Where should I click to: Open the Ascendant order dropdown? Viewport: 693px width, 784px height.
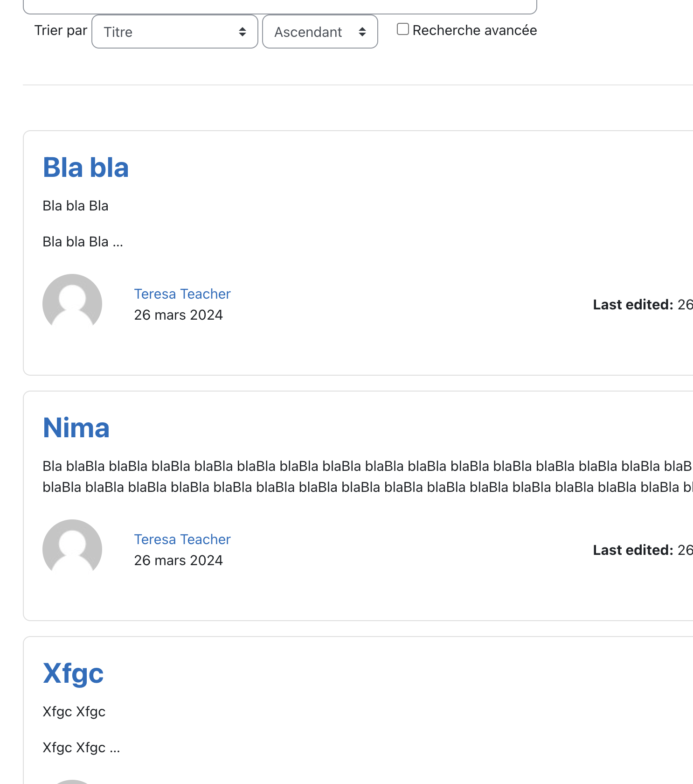[x=320, y=32]
